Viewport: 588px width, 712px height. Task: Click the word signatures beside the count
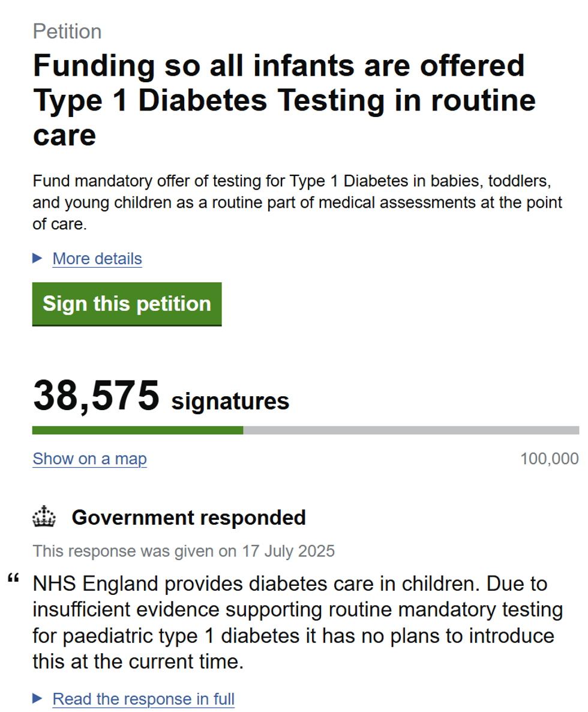[x=230, y=400]
